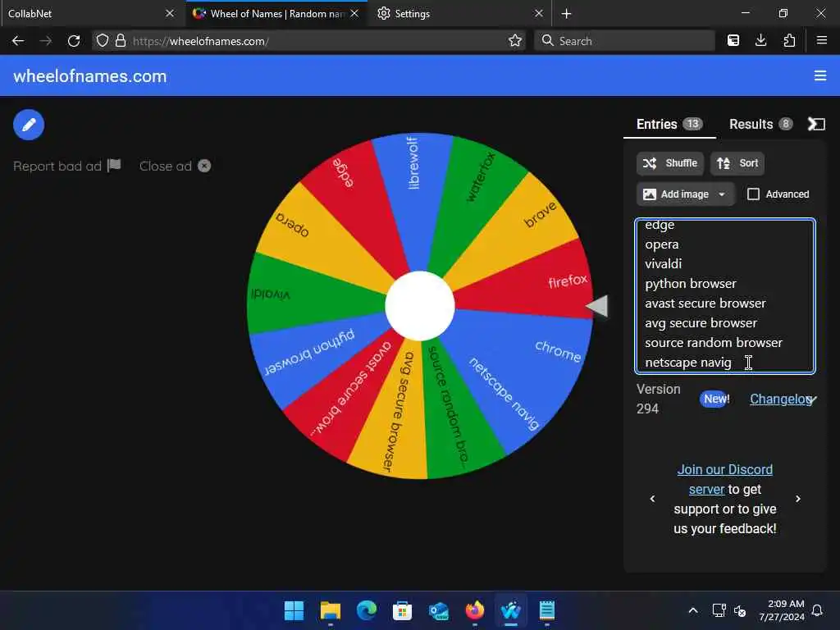This screenshot has height=630, width=840.
Task: Switch to the Entries tab
Action: click(669, 125)
